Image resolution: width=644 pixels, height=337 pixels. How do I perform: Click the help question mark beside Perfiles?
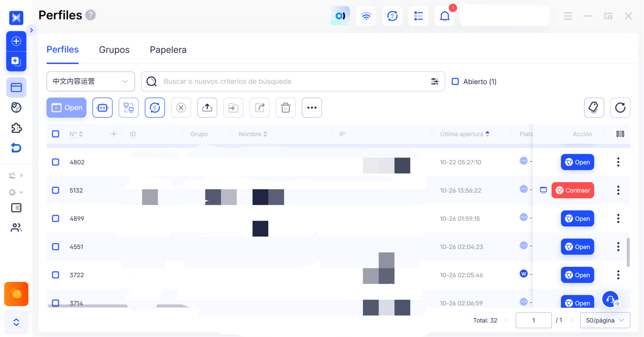click(x=90, y=15)
